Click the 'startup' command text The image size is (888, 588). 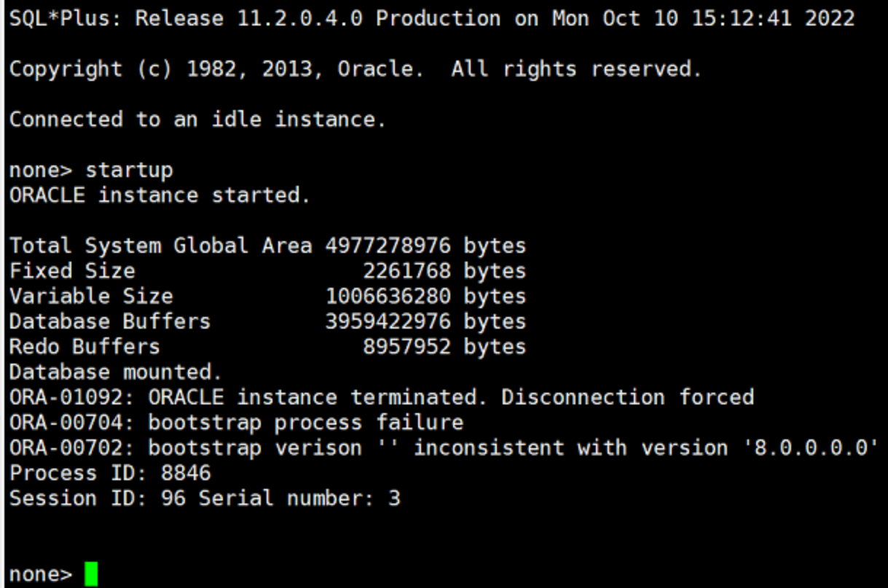tap(129, 170)
